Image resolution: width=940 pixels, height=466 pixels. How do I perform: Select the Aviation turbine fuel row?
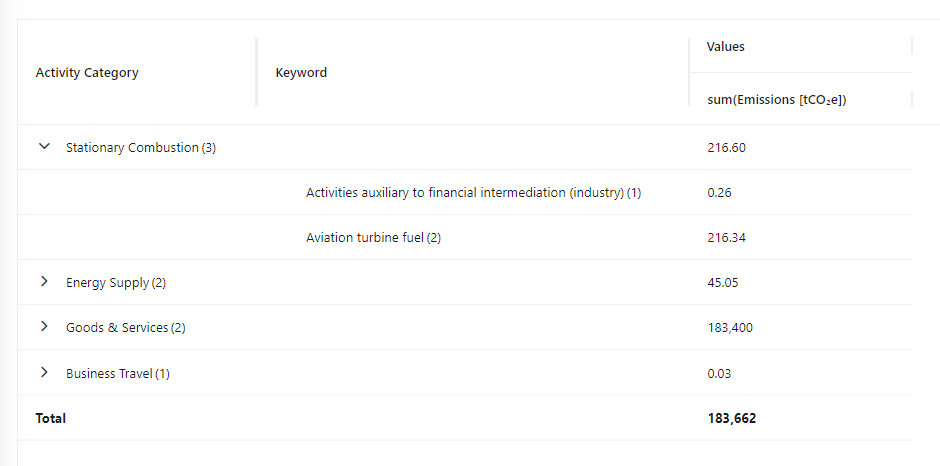[x=465, y=237]
